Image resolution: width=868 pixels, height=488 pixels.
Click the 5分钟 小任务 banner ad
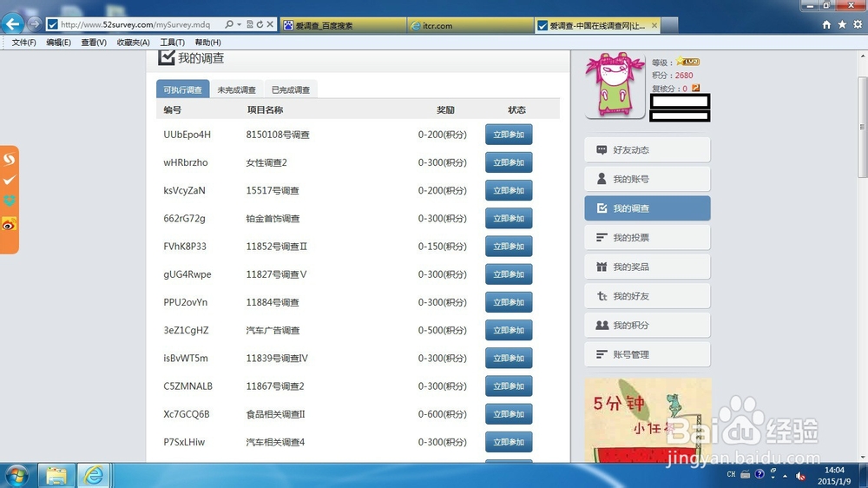[648, 420]
